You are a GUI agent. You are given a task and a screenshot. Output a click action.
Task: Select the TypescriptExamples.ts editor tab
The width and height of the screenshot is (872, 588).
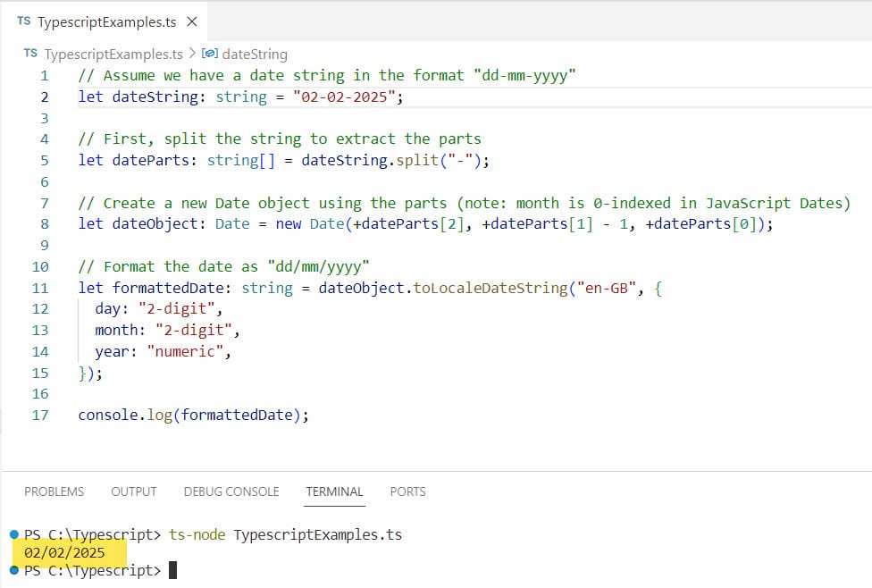coord(104,21)
